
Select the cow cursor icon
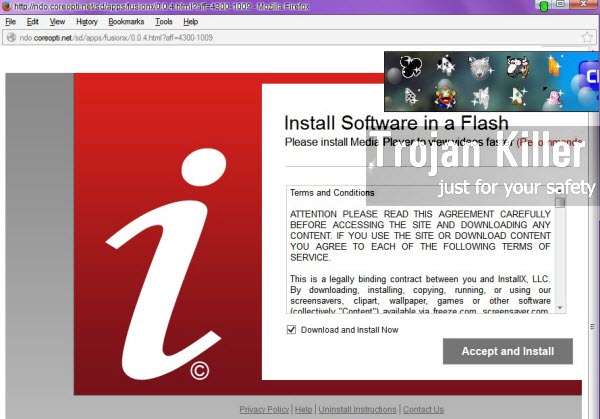[516, 68]
